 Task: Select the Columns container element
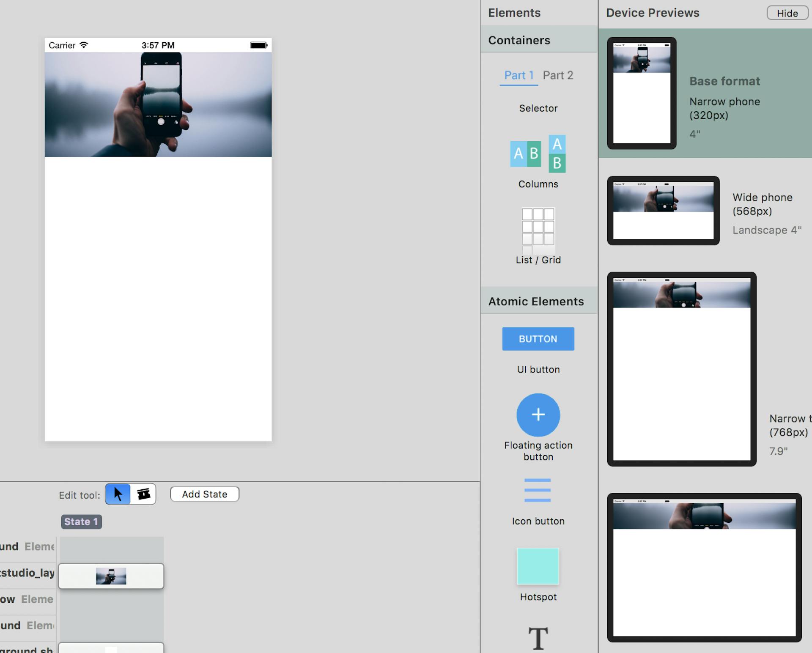538,154
